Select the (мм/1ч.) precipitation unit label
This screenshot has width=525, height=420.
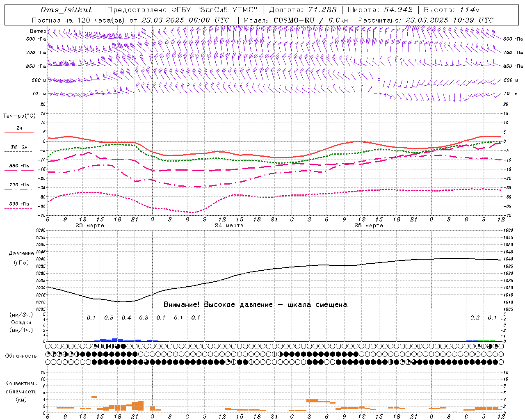click(21, 330)
